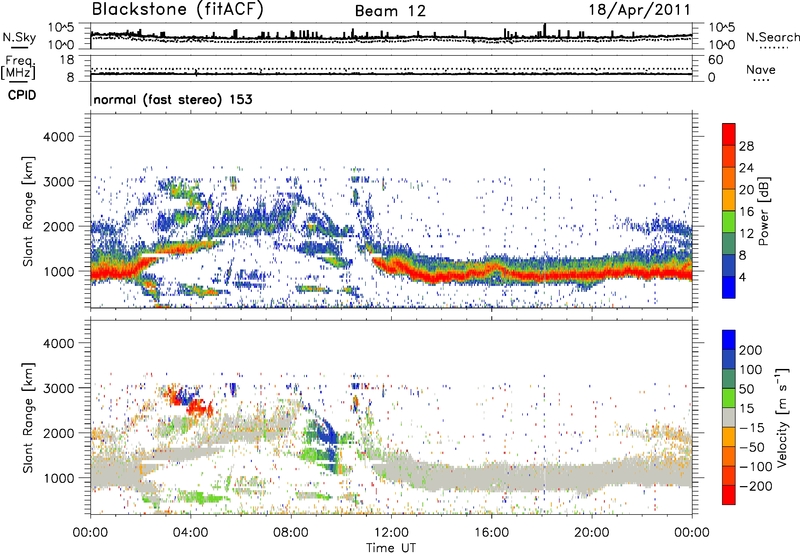Click the date "18/Apr/2011"
Viewport: 800px width, 554px height.
click(639, 10)
